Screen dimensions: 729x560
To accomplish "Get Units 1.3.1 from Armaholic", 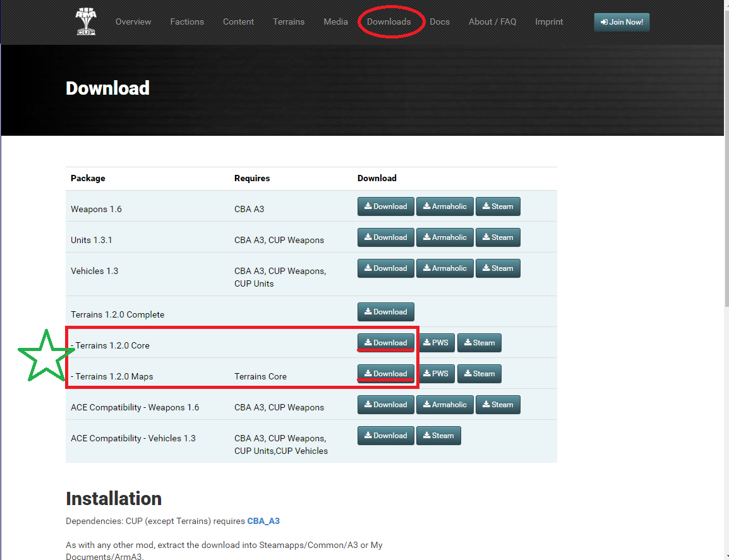I will click(x=445, y=237).
